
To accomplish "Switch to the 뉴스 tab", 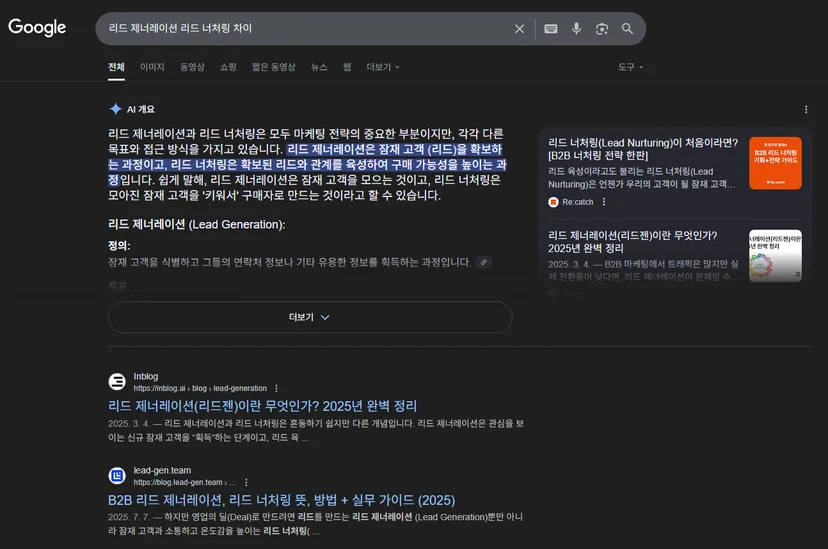I will [x=319, y=67].
